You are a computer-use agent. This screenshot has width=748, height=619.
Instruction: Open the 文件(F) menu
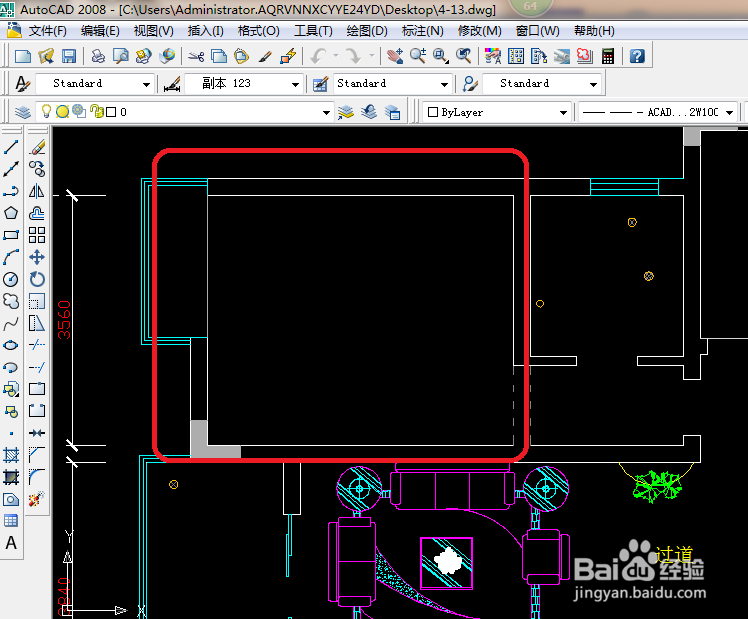[x=47, y=31]
